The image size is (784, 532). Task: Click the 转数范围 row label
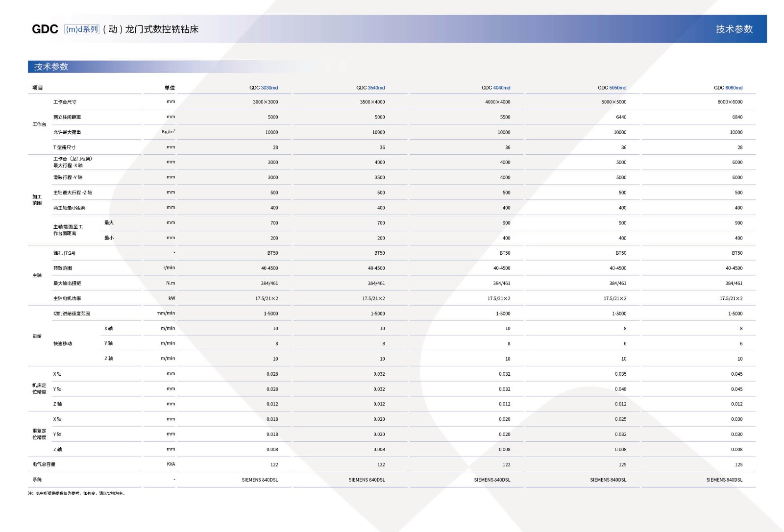[x=63, y=268]
